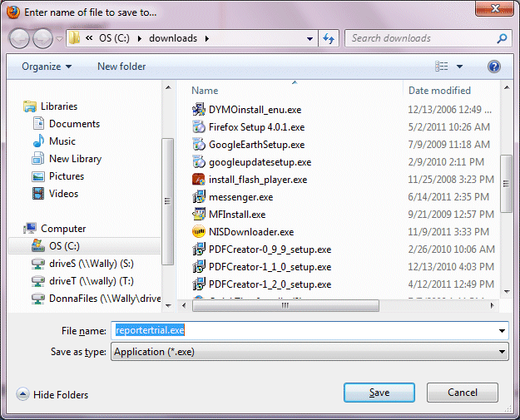The height and width of the screenshot is (420, 520).
Task: Select GoogleEarthSetup.exe file icon
Action: (x=199, y=145)
